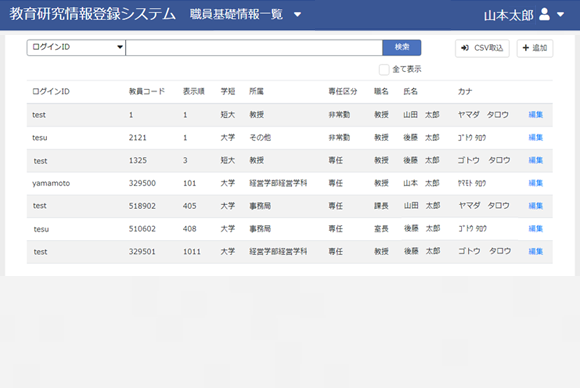
Task: Click the 教育研究情報登録システム title
Action: (92, 14)
